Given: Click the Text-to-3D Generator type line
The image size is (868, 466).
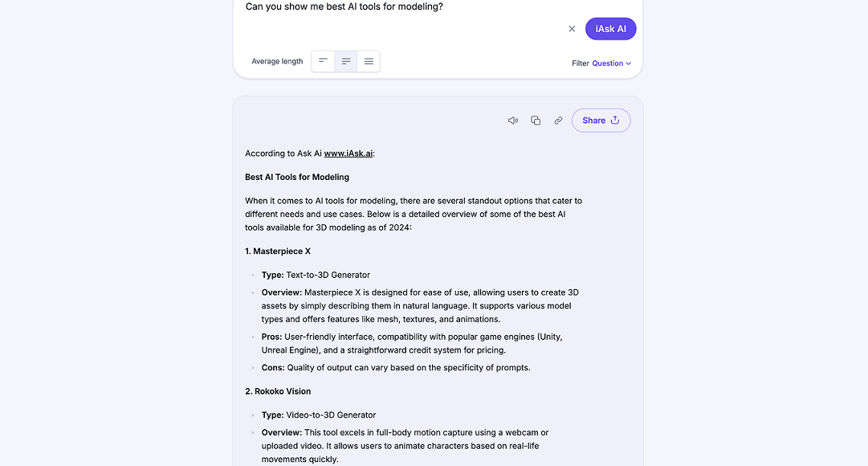Looking at the screenshot, I should (x=316, y=275).
